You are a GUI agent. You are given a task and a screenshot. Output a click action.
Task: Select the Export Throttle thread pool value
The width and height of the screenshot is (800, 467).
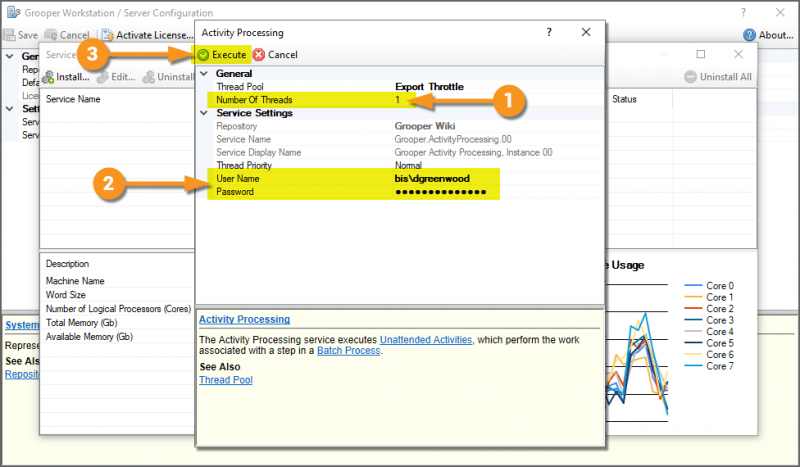click(429, 87)
